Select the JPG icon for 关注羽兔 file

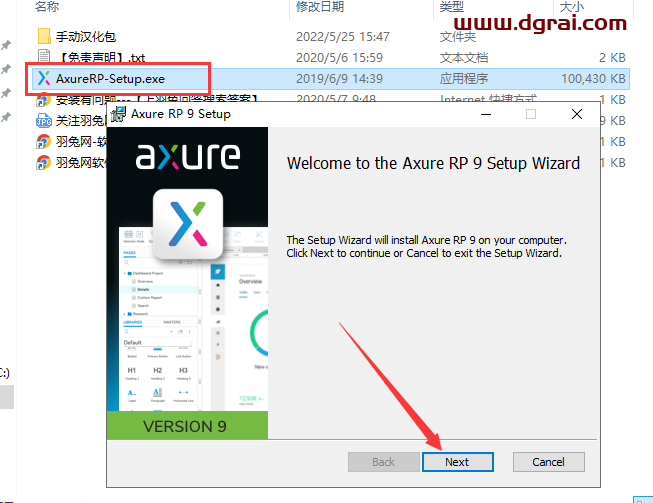(x=44, y=121)
